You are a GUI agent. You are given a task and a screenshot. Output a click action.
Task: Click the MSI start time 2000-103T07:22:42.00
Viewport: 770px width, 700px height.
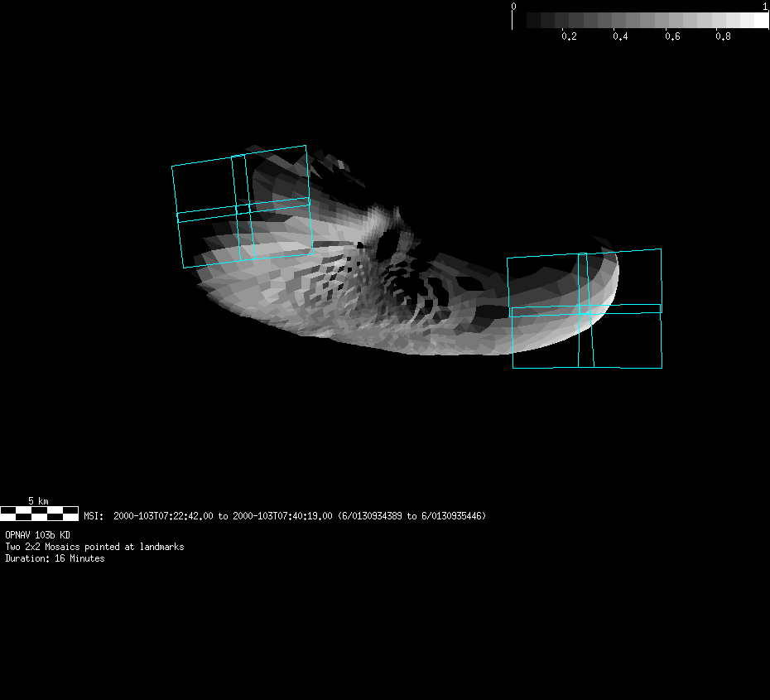click(163, 516)
